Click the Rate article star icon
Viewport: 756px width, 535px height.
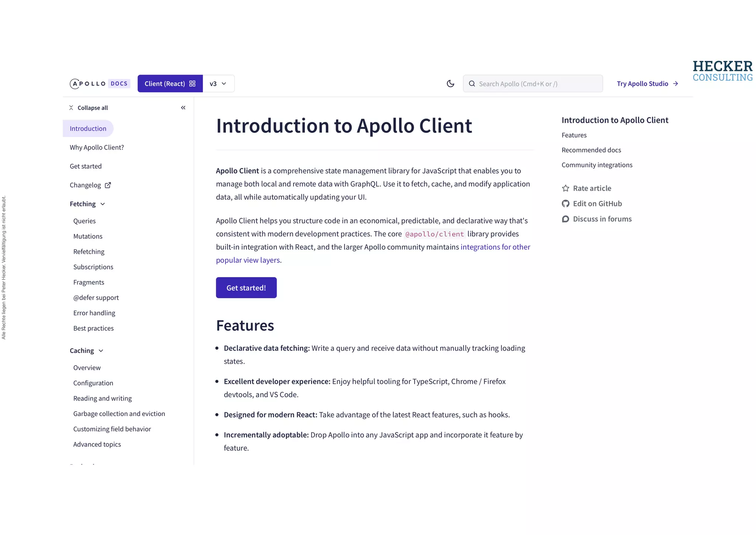click(566, 188)
